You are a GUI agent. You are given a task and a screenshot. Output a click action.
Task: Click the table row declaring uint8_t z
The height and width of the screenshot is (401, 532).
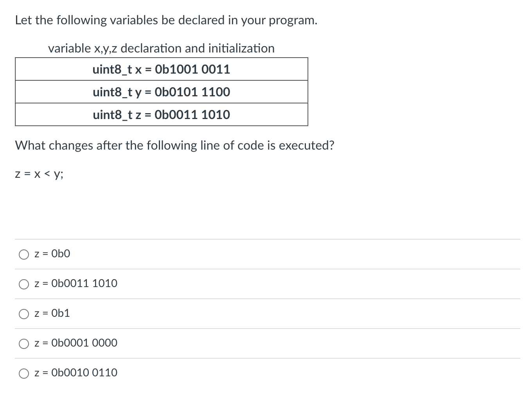click(161, 115)
